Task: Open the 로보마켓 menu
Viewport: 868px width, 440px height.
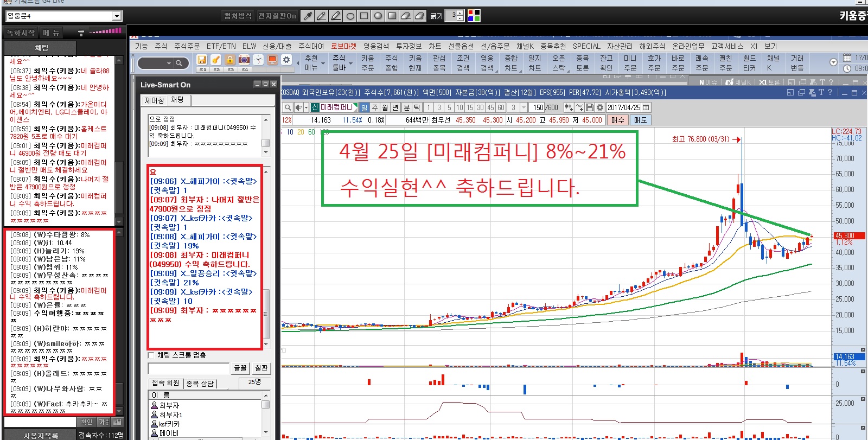Action: 344,47
